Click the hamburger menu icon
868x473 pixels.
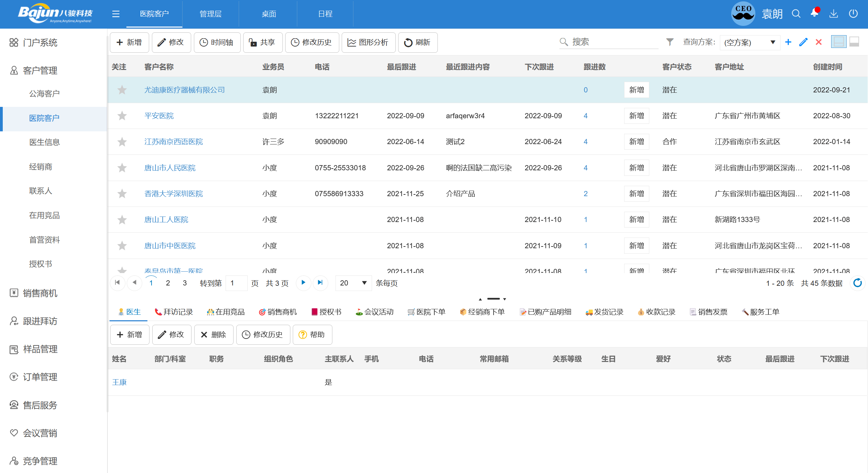coord(116,14)
